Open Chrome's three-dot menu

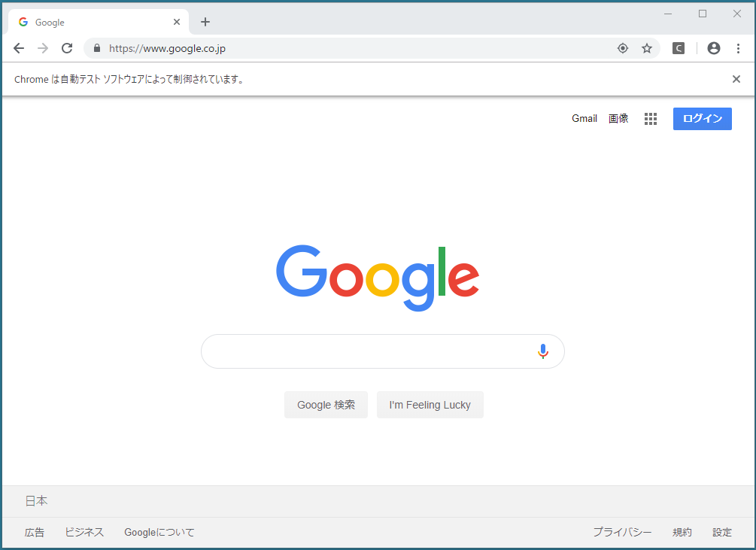point(738,48)
